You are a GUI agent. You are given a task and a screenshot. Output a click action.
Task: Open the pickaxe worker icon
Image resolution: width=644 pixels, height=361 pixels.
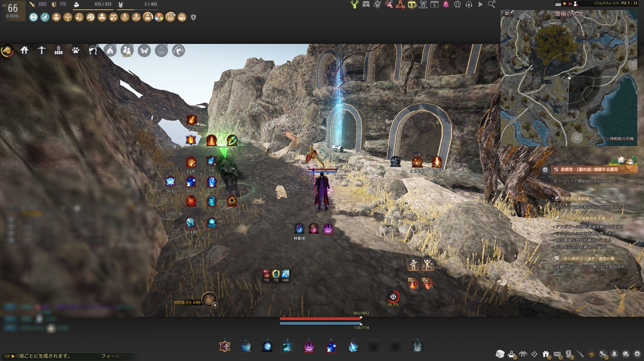pos(41,50)
